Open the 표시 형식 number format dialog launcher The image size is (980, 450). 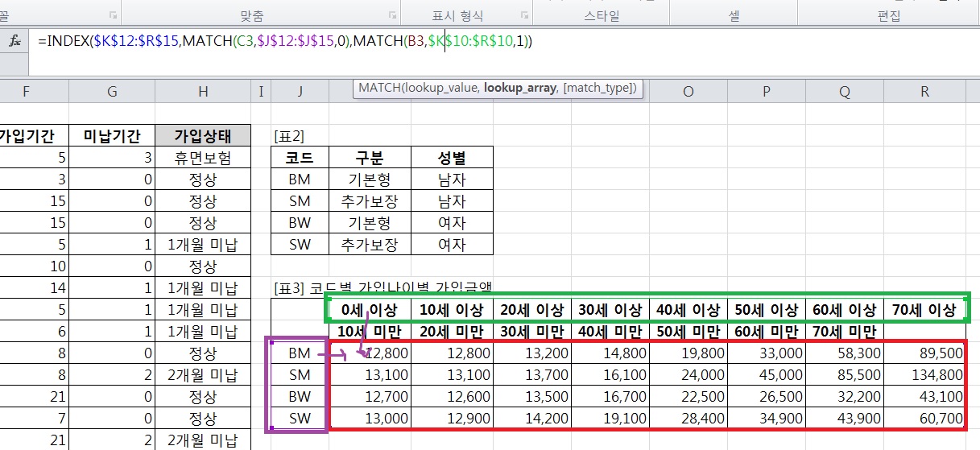523,15
